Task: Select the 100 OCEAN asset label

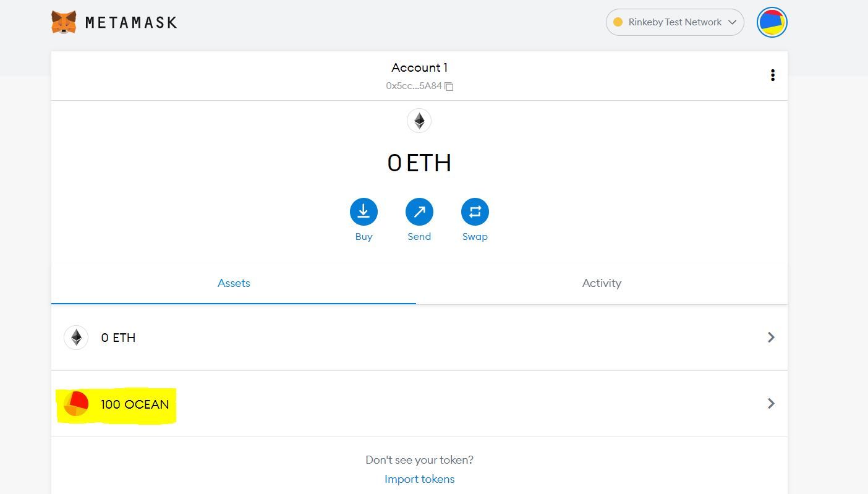Action: coord(135,404)
